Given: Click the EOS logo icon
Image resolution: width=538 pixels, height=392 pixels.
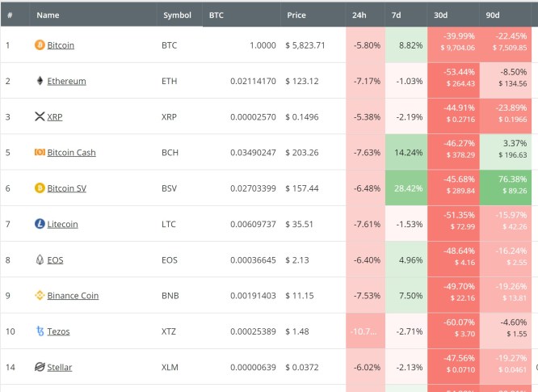Looking at the screenshot, I should point(40,260).
